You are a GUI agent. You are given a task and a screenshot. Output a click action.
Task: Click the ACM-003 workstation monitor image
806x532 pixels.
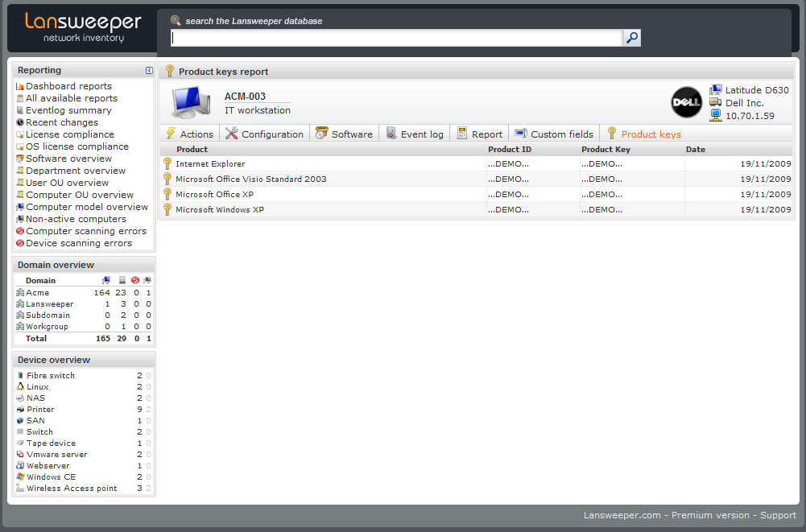tap(191, 101)
